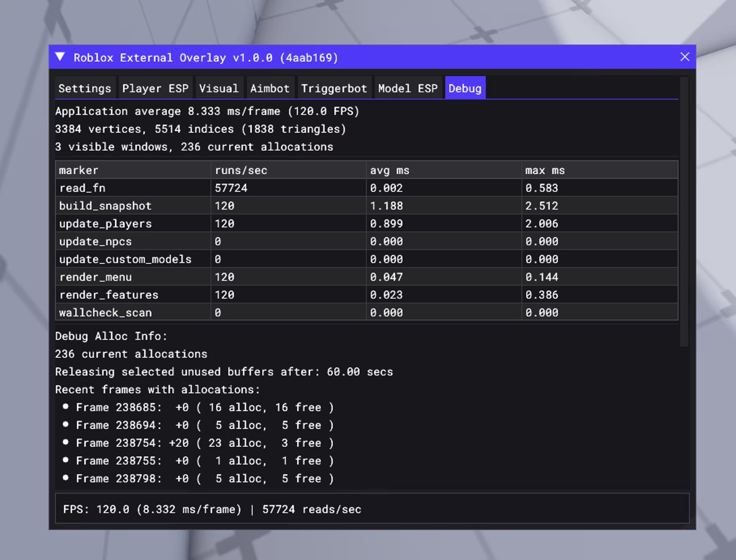736x560 pixels.
Task: Click the 2.512 max ms value
Action: (542, 206)
